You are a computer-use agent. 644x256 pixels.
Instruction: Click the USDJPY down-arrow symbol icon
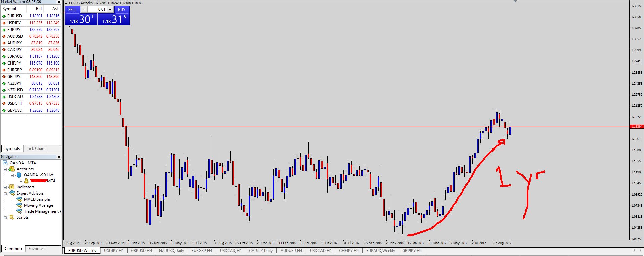(4, 23)
